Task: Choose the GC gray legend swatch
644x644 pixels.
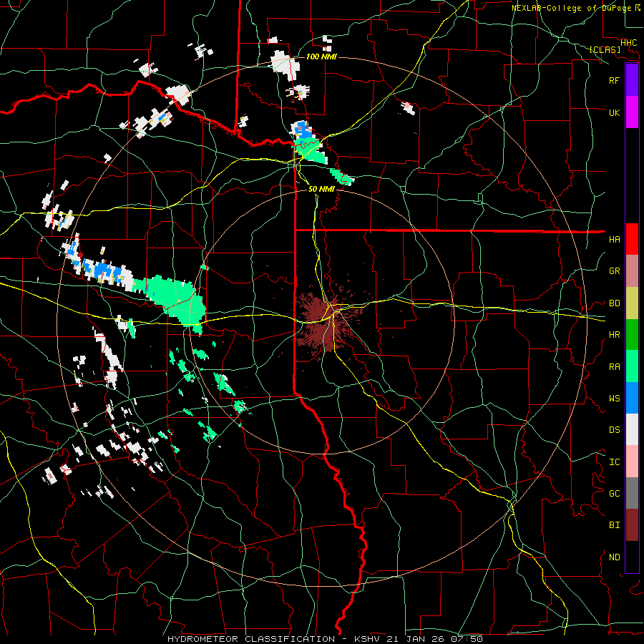Action: click(632, 493)
